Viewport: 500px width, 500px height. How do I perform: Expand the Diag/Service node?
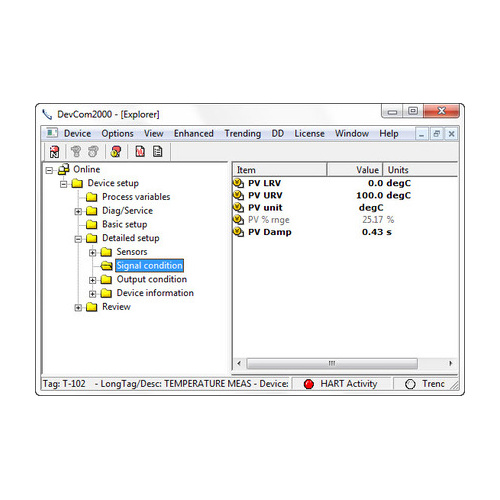click(78, 211)
